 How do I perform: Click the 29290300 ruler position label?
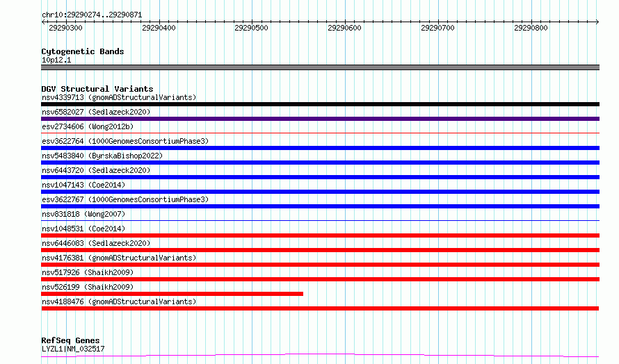tap(65, 28)
